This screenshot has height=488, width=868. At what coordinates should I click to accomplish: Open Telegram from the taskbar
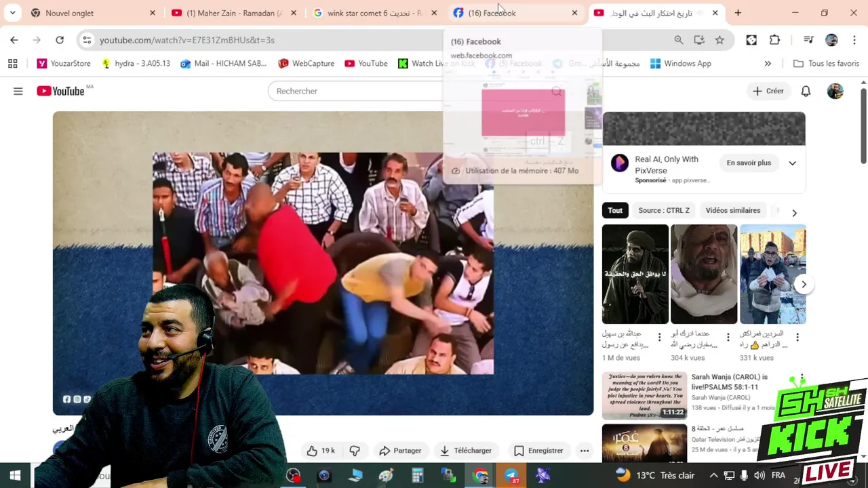pyautogui.click(x=511, y=476)
